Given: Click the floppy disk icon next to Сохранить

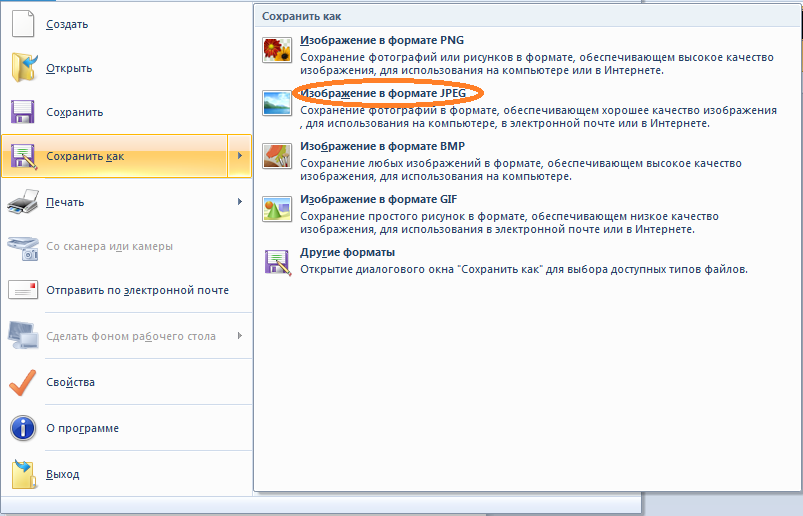Looking at the screenshot, I should pyautogui.click(x=23, y=112).
